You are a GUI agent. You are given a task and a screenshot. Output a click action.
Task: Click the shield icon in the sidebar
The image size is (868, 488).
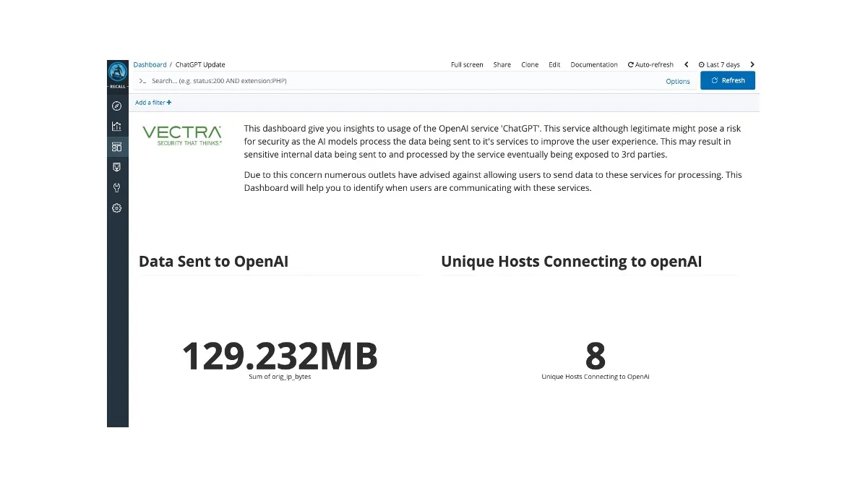(x=116, y=167)
